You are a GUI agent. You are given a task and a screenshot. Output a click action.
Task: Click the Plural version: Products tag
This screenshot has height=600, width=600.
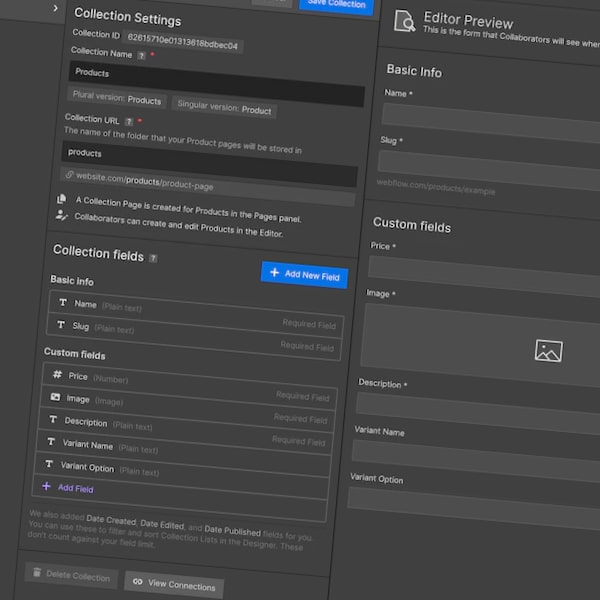[117, 98]
